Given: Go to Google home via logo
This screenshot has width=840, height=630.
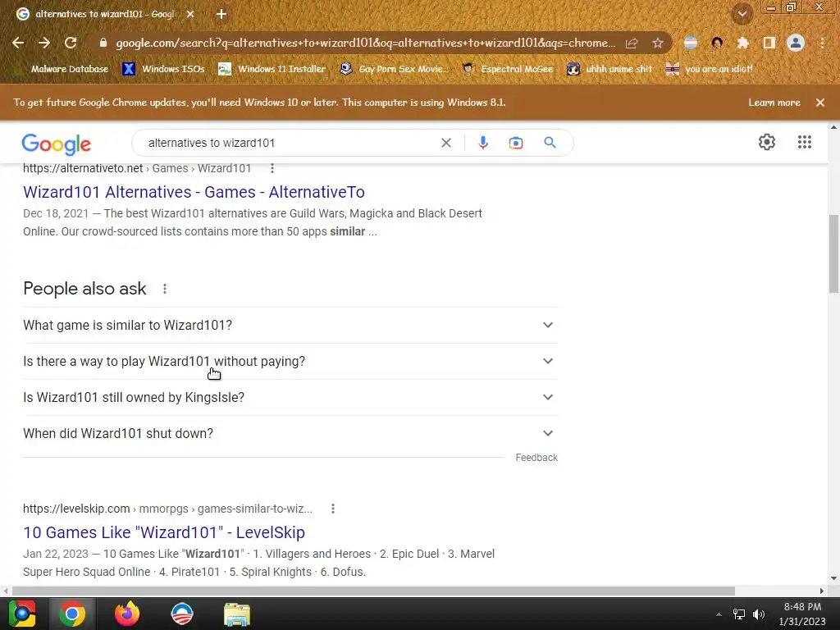Looking at the screenshot, I should 57,144.
